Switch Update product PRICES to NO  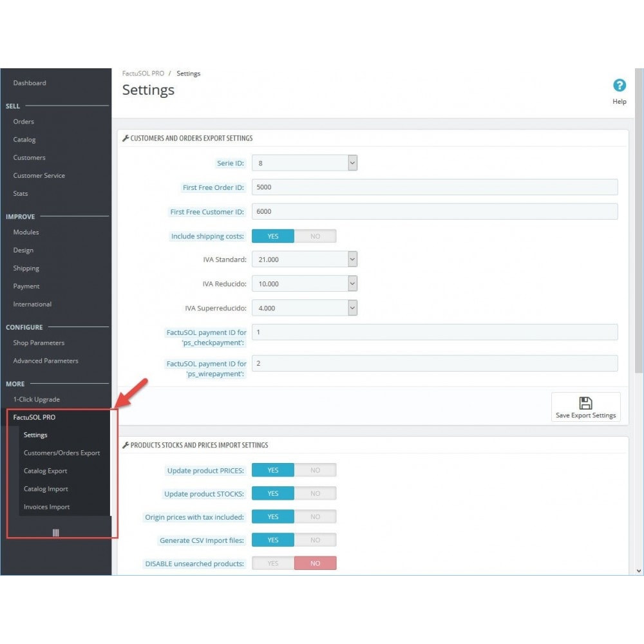(x=315, y=470)
